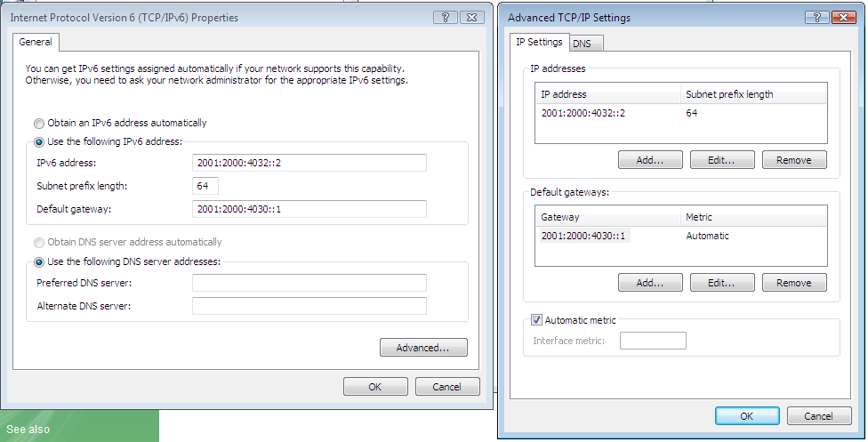Select the 2001:2000:4030::1 gateway row
Screen dimensions: 868x442
(x=583, y=236)
